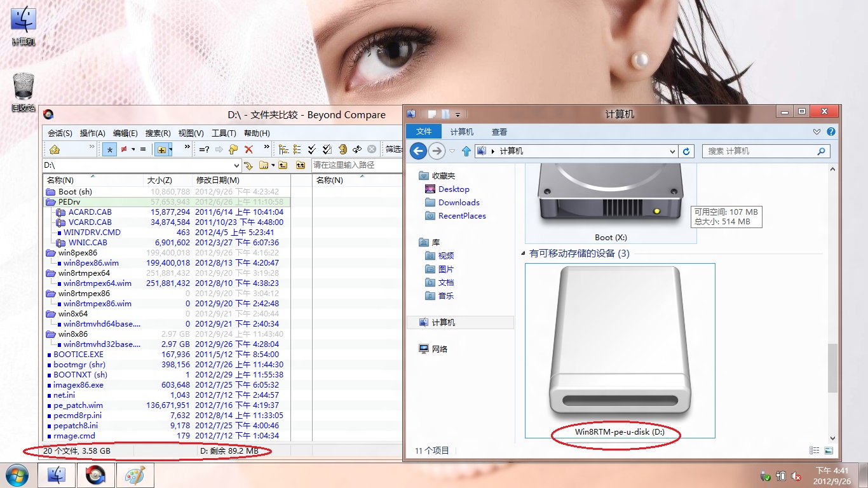Open the recent locations dropdown arrow in Explorer
868x488 pixels.
[452, 151]
